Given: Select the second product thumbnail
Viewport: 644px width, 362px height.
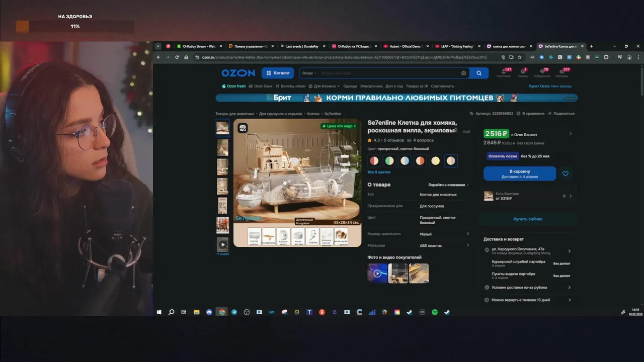Looking at the screenshot, I should click(222, 147).
